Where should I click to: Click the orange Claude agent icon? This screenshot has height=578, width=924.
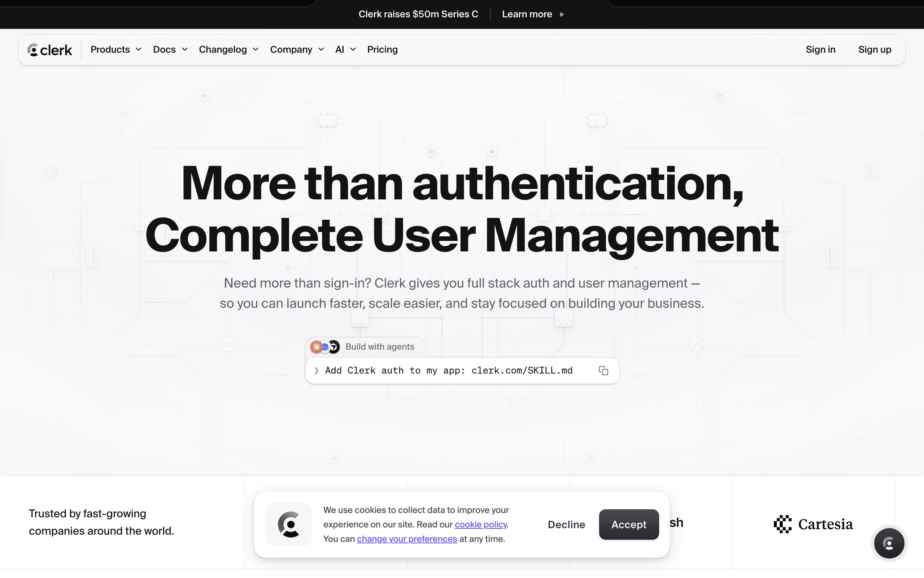coord(316,347)
